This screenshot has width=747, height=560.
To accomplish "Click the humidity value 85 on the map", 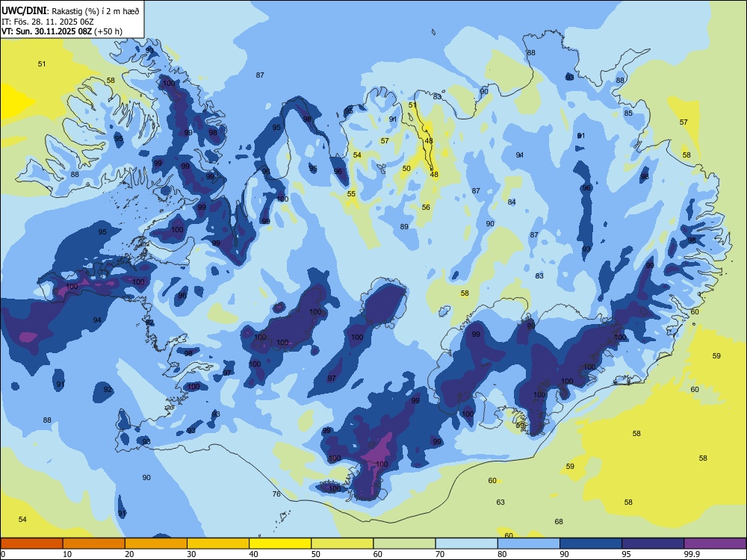I will 628,113.
